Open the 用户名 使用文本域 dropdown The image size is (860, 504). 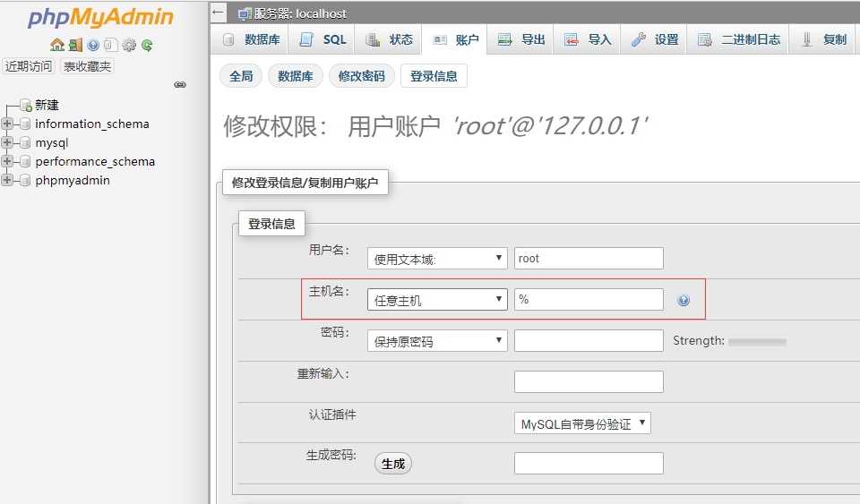pyautogui.click(x=437, y=259)
